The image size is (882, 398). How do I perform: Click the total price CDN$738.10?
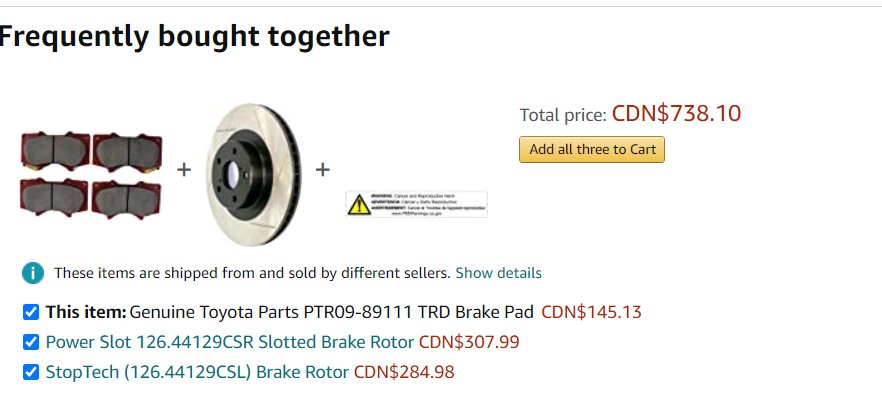[676, 114]
